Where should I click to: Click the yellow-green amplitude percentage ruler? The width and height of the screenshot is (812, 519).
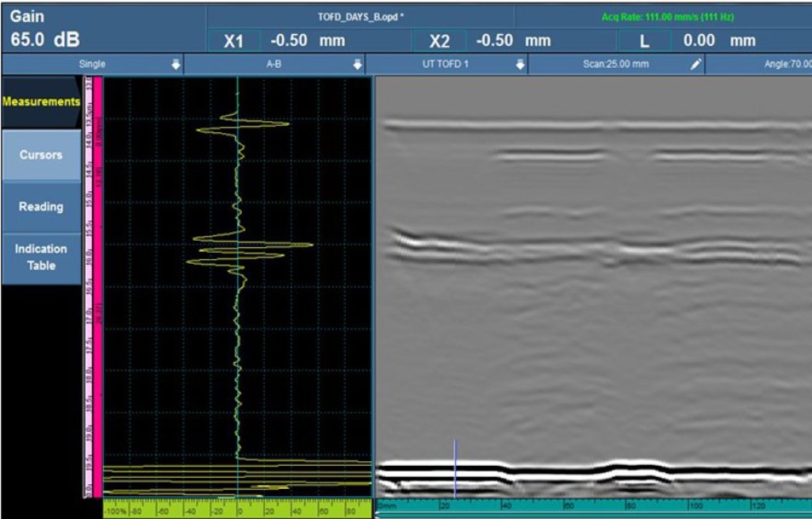coord(237,508)
